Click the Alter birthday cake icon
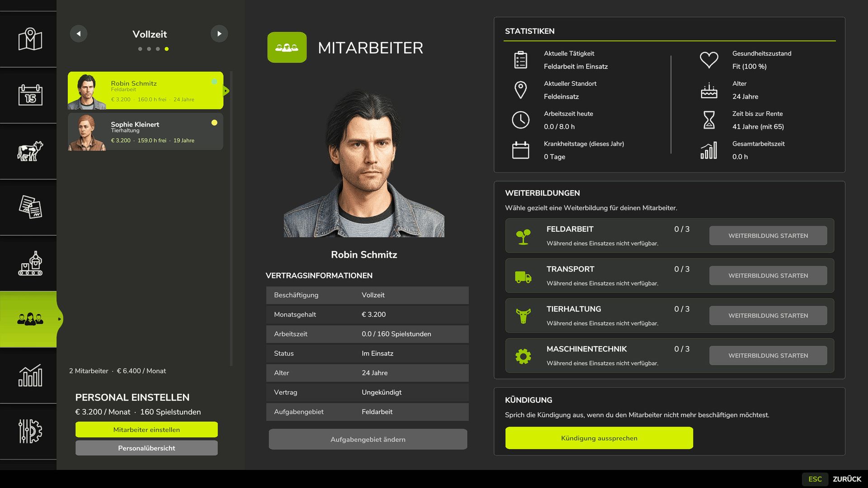The height and width of the screenshot is (488, 868). (x=709, y=90)
